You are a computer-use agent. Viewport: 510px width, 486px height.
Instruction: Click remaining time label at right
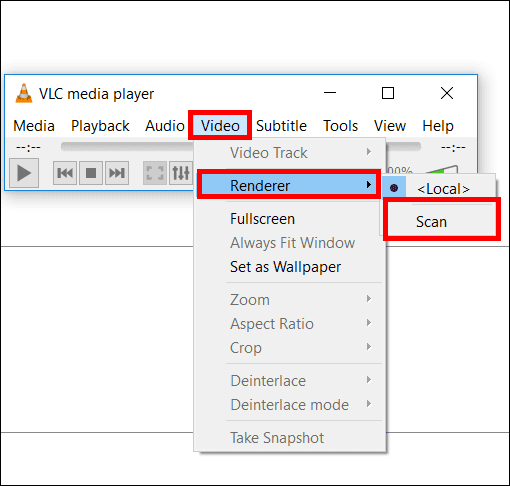click(x=453, y=147)
